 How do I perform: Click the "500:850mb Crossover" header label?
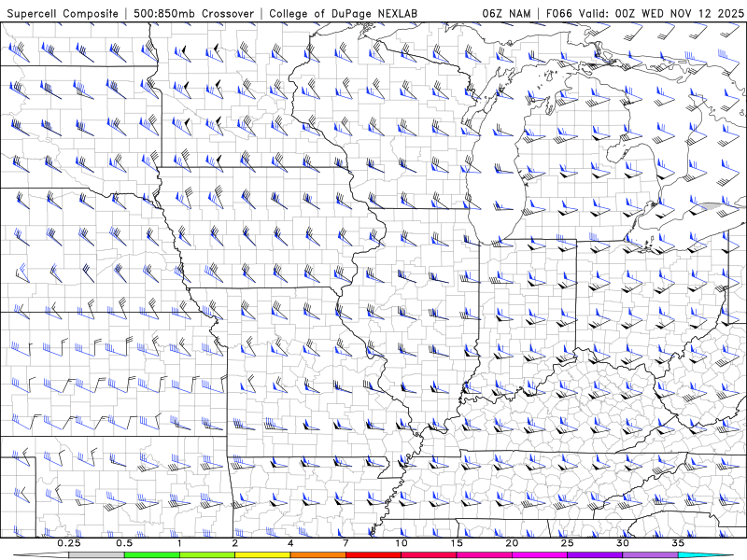(x=194, y=14)
